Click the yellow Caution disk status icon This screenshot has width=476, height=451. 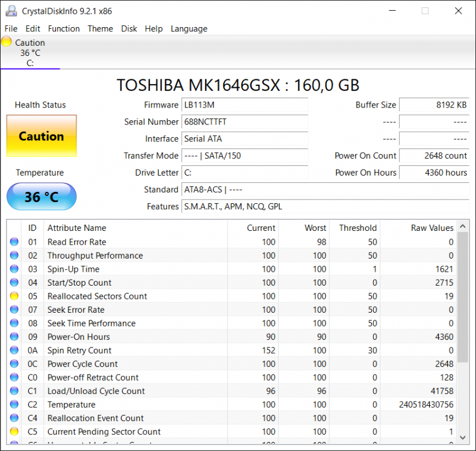(7, 42)
